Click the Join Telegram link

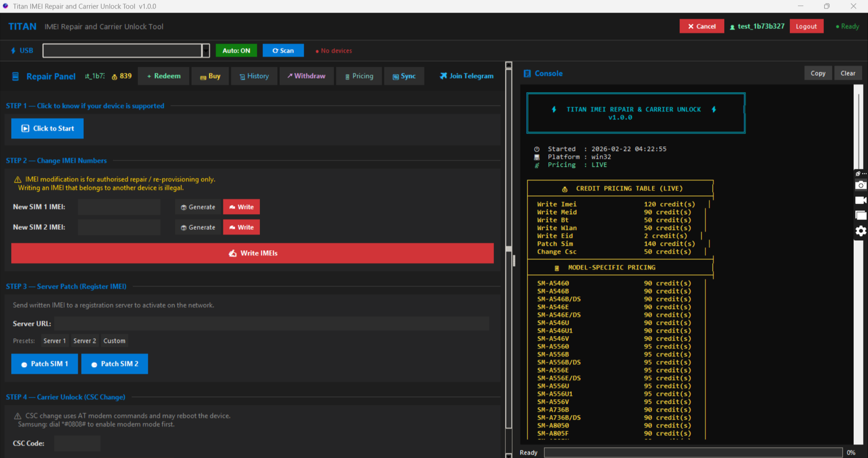[x=467, y=76]
